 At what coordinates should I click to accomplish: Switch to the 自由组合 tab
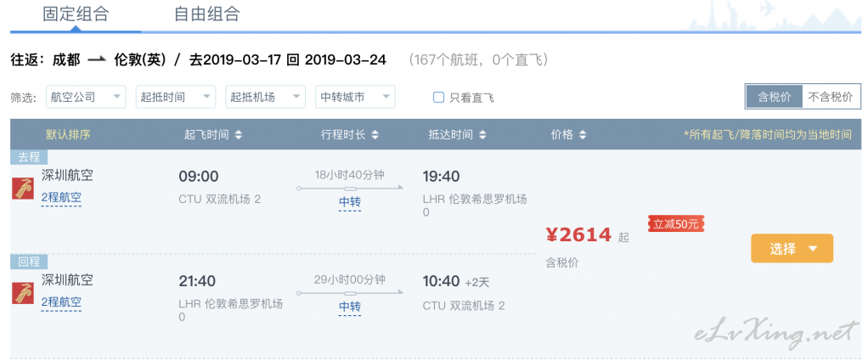tap(207, 14)
